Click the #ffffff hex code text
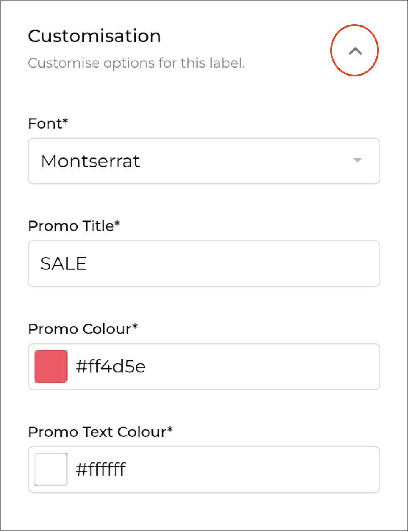Screen dimensions: 408x532 [101, 469]
